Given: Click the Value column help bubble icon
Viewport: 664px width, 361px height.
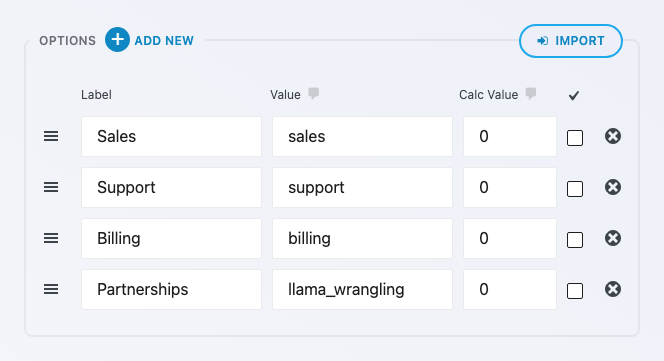Looking at the screenshot, I should pos(313,93).
